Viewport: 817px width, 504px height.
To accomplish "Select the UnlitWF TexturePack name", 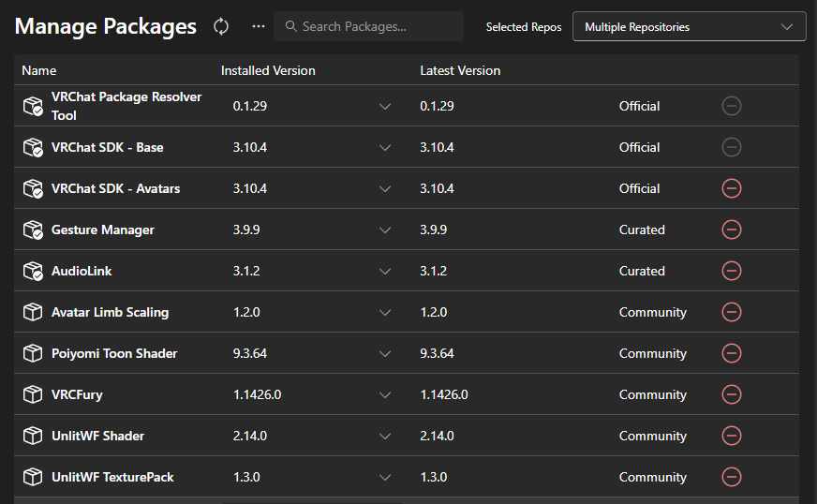I will [112, 477].
